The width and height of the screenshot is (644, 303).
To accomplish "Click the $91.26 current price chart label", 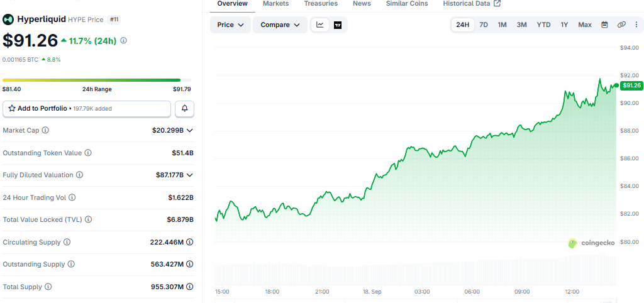I will pyautogui.click(x=631, y=85).
